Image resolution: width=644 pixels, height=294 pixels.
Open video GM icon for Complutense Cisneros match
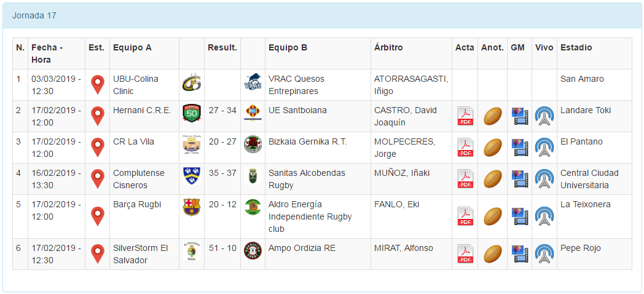(x=520, y=179)
